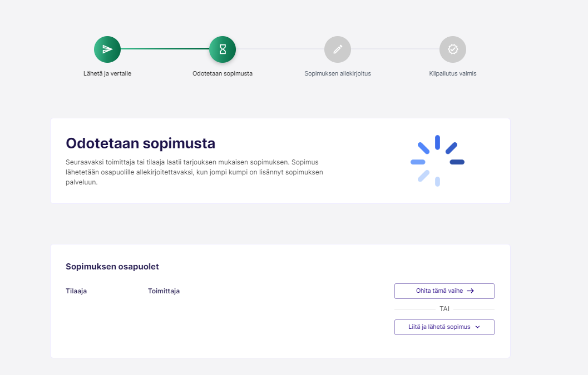Select the Lähetä ja vertaile step label
588x375 pixels.
pos(107,73)
